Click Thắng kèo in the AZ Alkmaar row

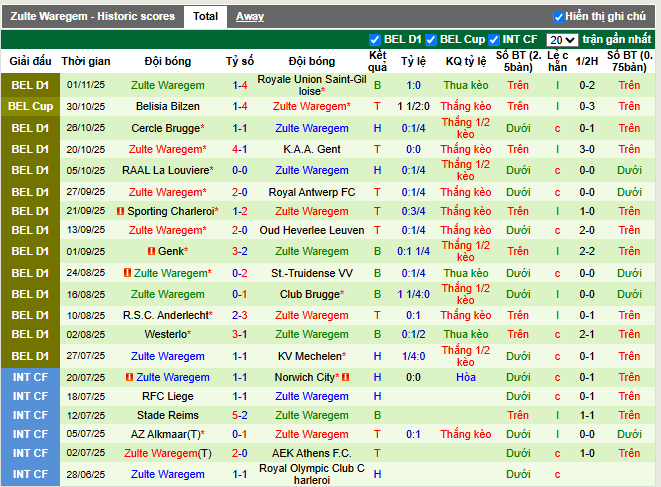click(x=466, y=434)
